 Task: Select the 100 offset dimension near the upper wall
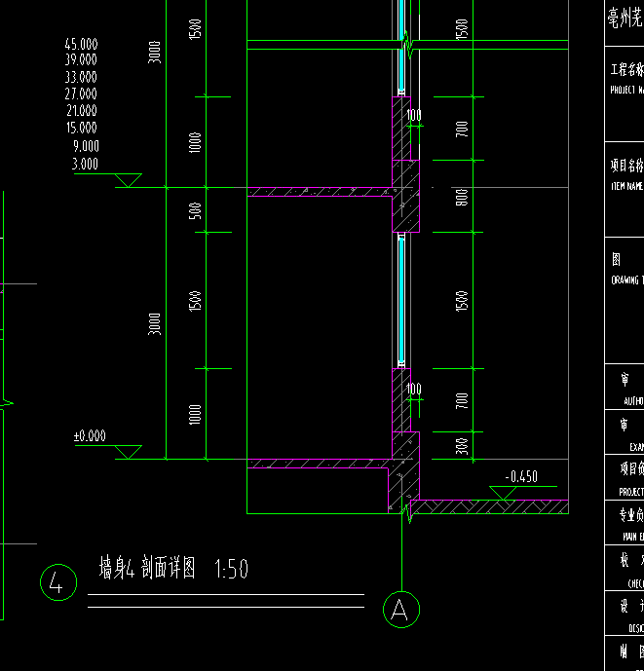pos(414,115)
